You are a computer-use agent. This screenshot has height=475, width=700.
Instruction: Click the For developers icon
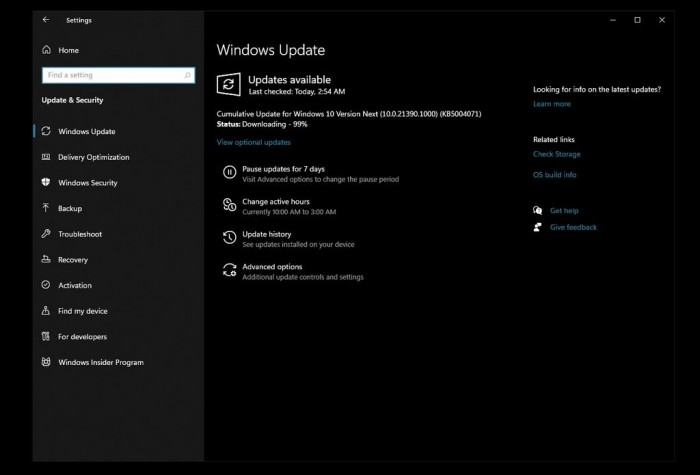46,336
